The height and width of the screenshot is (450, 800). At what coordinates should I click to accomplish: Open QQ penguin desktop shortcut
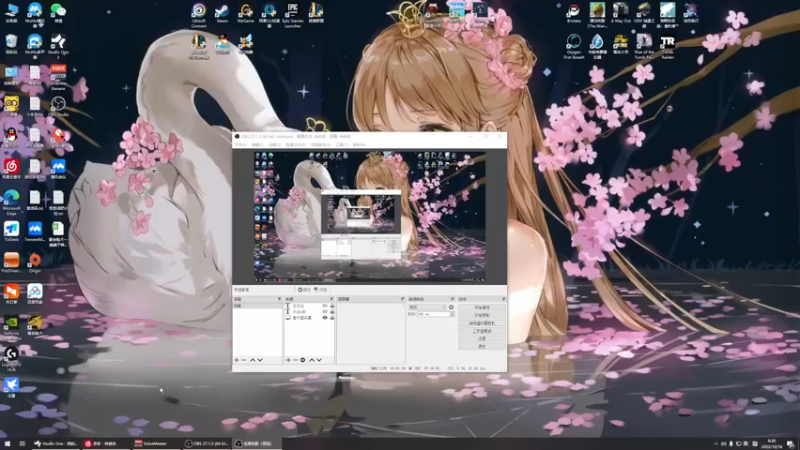11,138
